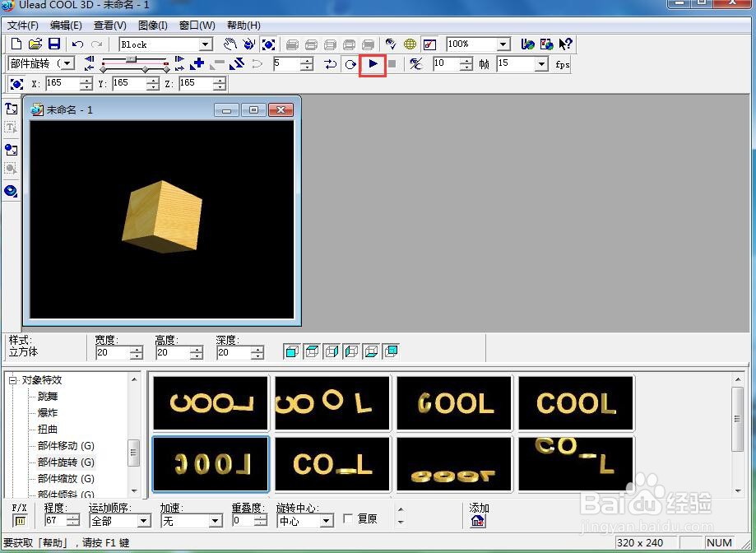Toggle loop playback mode
Screen dimensions: 756x553
click(350, 63)
